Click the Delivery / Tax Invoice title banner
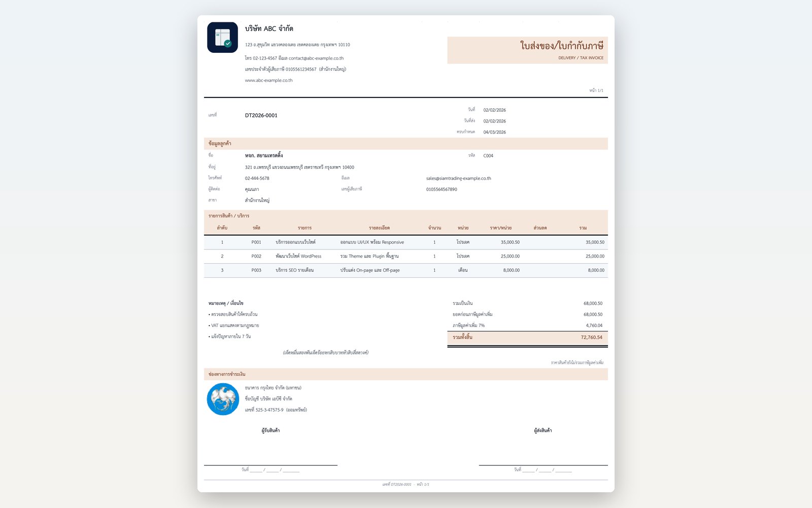Image resolution: width=812 pixels, height=508 pixels. coord(527,50)
